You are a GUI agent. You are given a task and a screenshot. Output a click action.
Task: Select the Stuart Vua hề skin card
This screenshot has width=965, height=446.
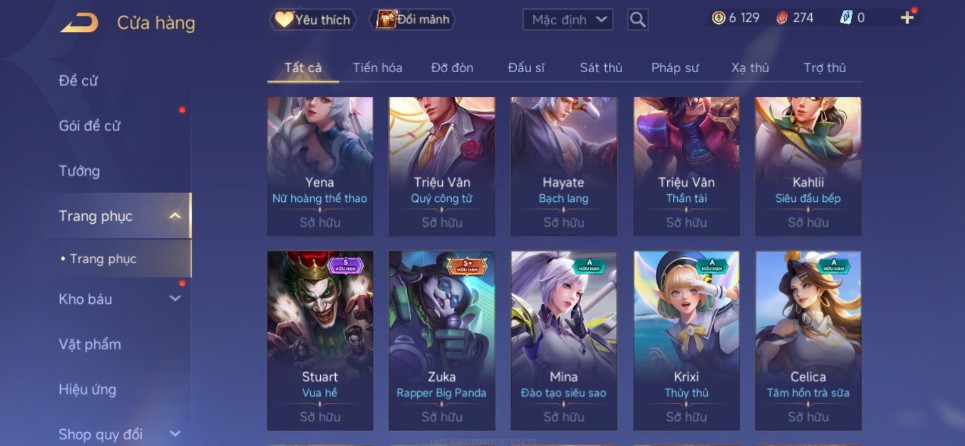tap(320, 340)
